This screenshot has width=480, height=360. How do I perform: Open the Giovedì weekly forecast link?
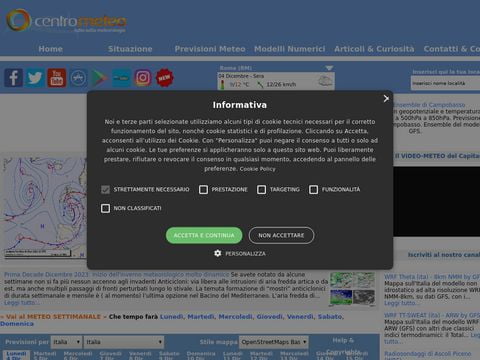(270, 317)
